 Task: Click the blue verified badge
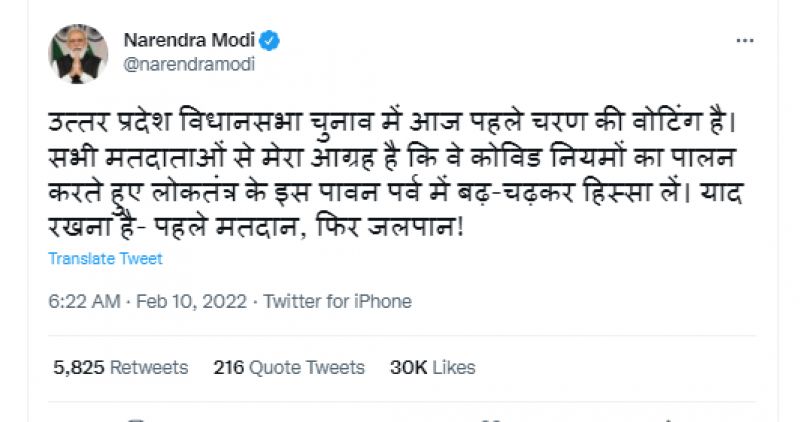(x=269, y=41)
